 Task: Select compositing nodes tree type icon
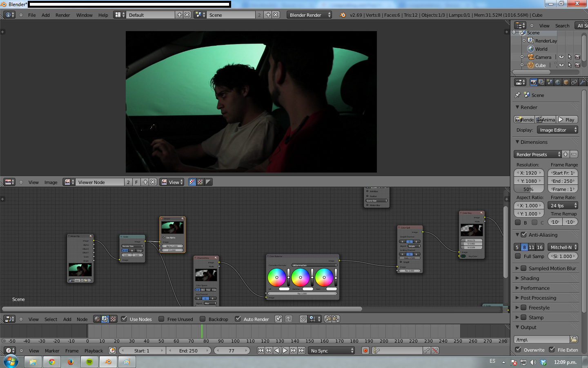click(105, 319)
